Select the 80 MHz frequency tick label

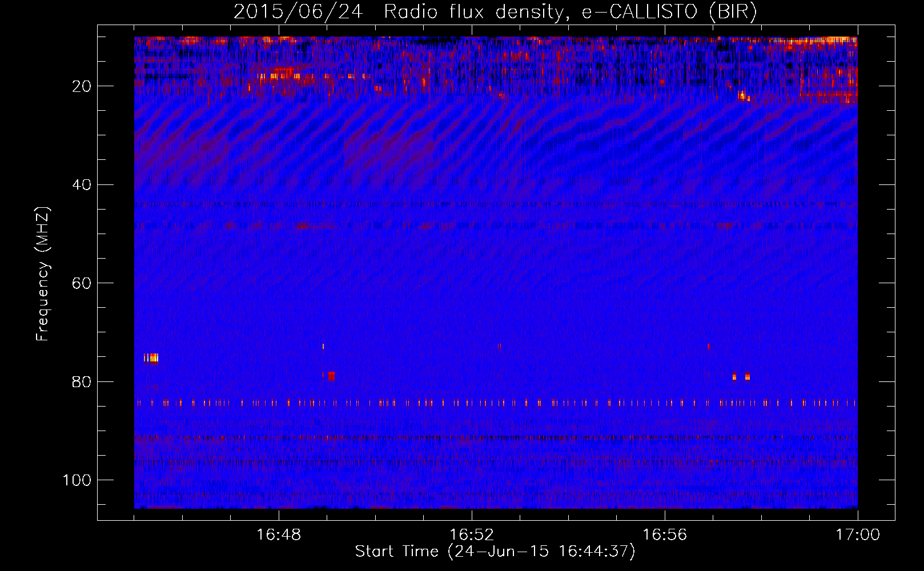(x=82, y=381)
